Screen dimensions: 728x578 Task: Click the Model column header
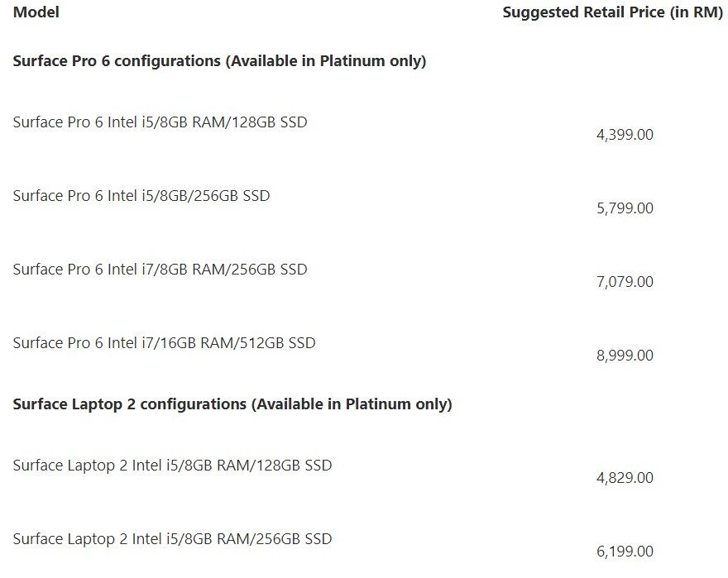tap(36, 12)
